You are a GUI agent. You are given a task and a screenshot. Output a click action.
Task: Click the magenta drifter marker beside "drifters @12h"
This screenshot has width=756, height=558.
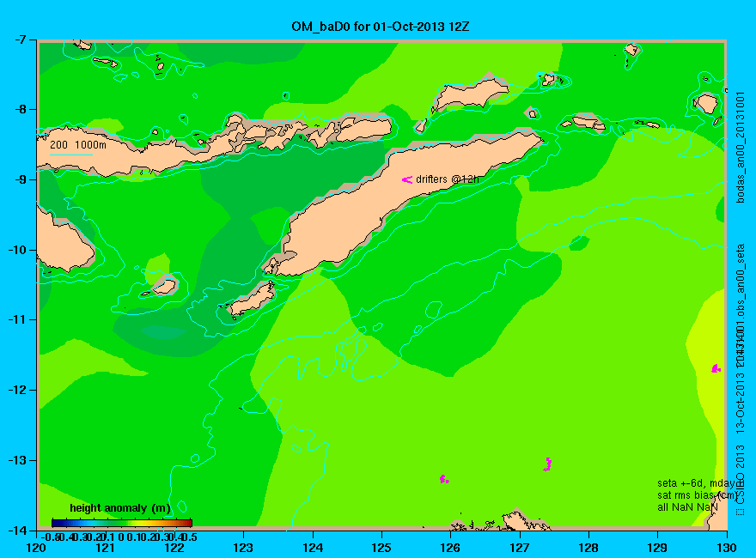407,179
